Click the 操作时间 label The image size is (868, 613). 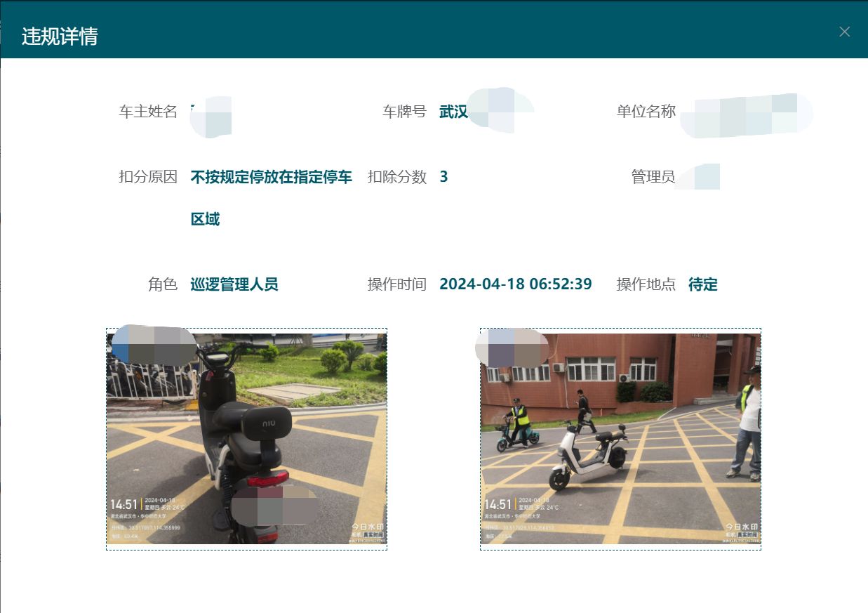(397, 284)
